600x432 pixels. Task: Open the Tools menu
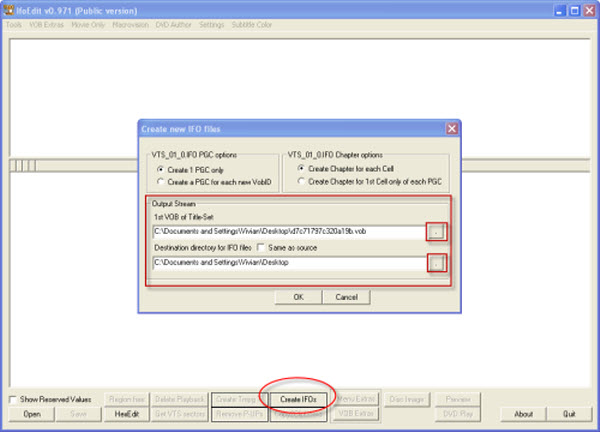(14, 23)
